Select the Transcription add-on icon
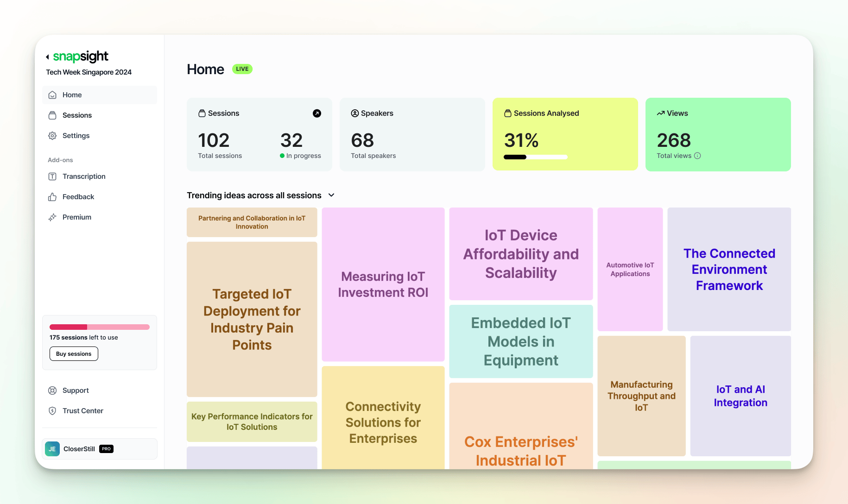Viewport: 848px width, 504px height. click(52, 176)
